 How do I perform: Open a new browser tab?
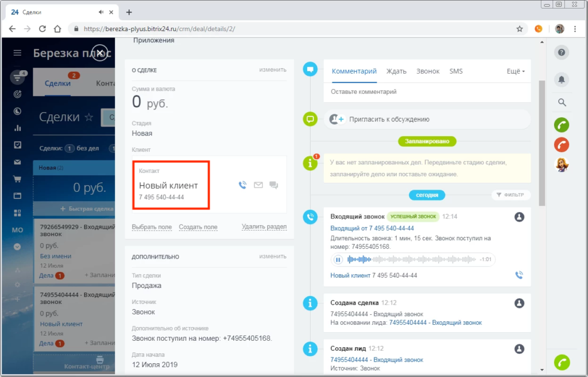click(x=129, y=13)
